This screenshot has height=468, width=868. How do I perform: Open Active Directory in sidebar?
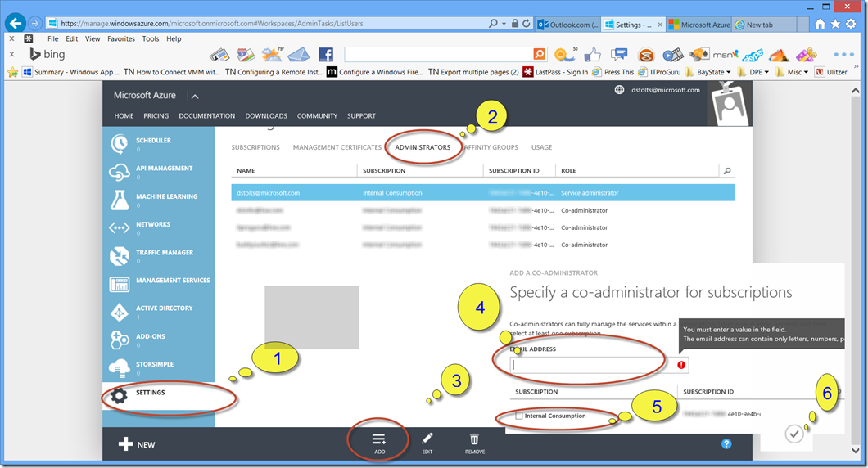159,312
